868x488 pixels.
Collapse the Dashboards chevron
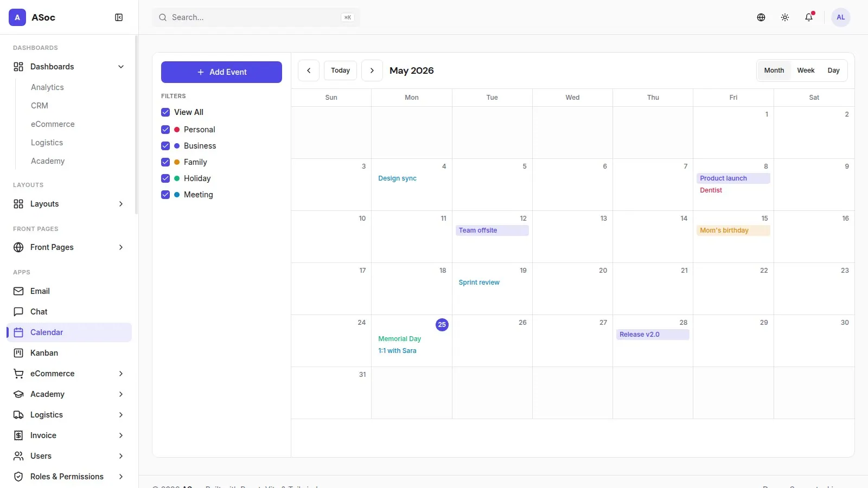[121, 67]
